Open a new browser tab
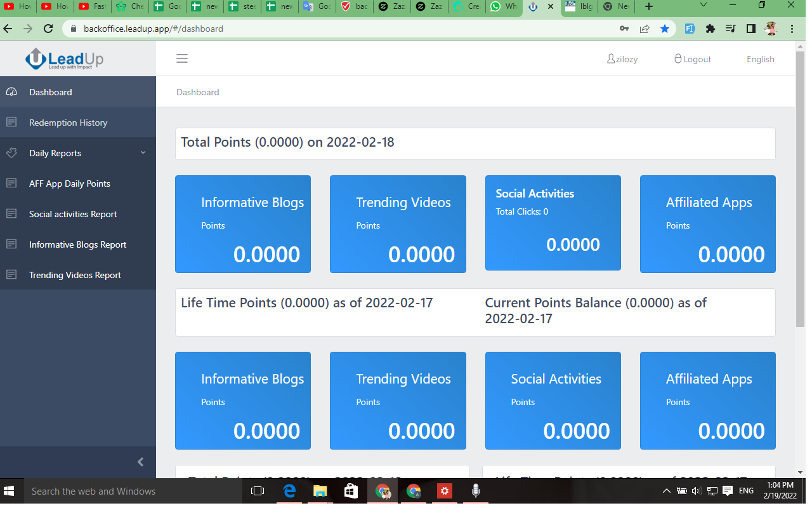The width and height of the screenshot is (812, 508). tap(648, 6)
